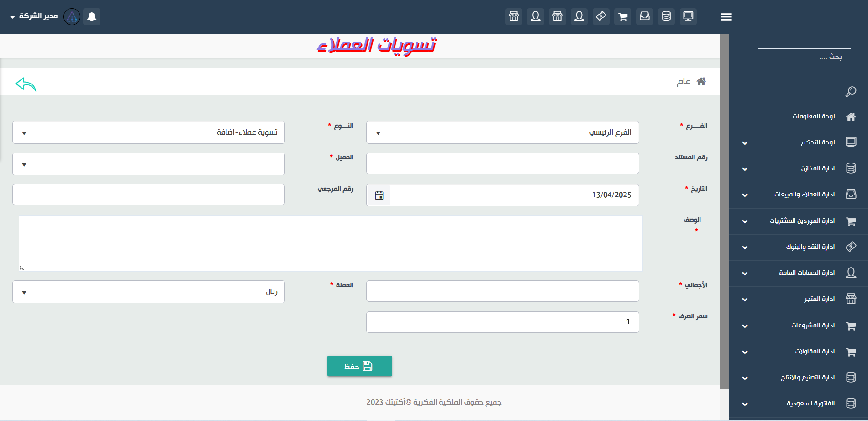
Task: Focus the الأجمالي total field
Action: point(502,291)
